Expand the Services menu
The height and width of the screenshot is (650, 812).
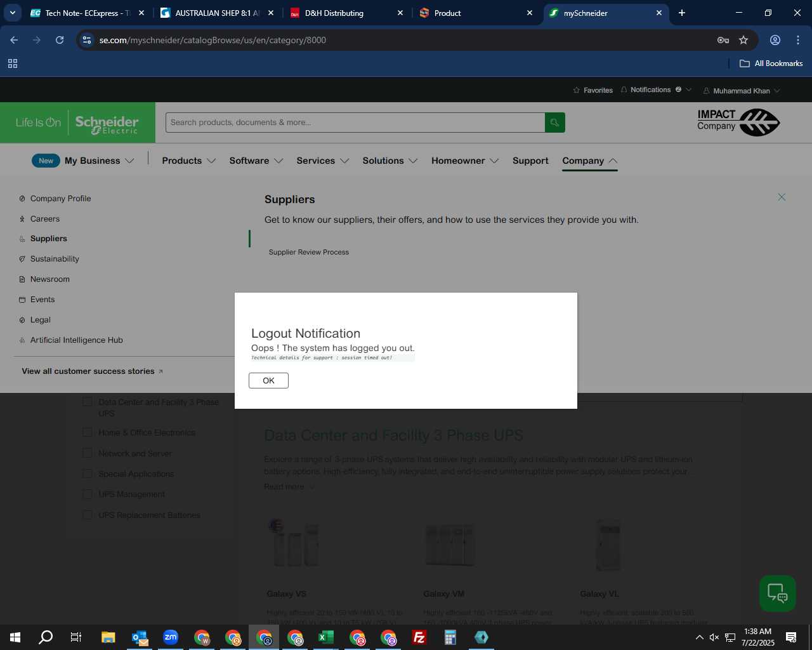pyautogui.click(x=323, y=161)
